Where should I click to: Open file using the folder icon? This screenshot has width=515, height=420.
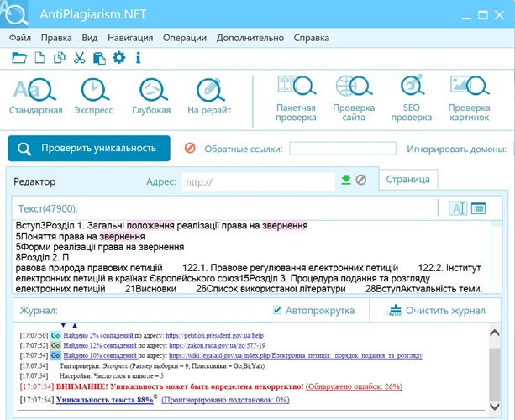point(19,58)
